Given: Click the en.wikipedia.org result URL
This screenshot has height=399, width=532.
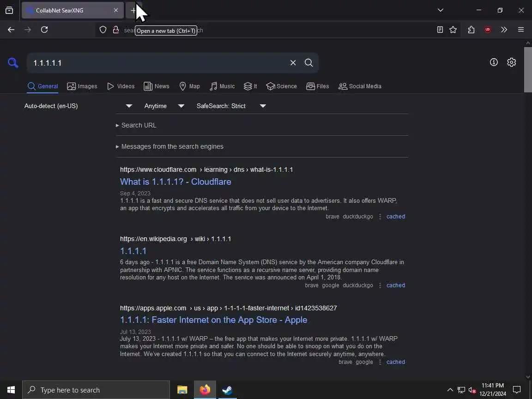Looking at the screenshot, I should (175, 239).
